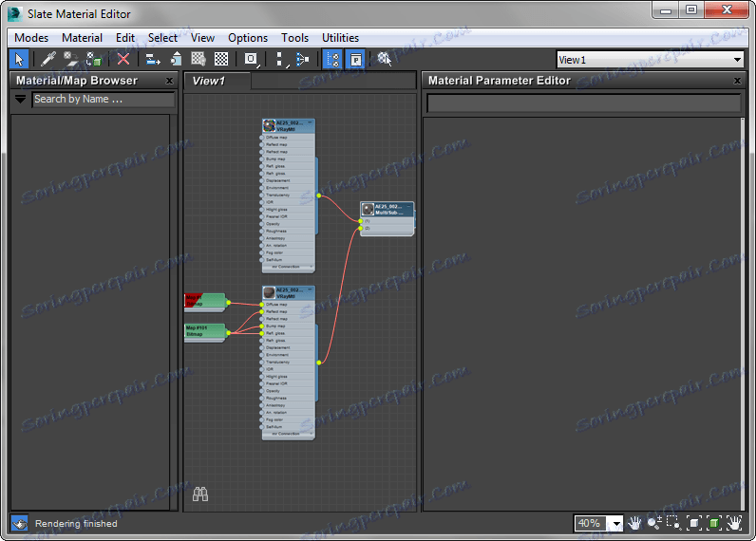Click Lay Out Children icon
Viewport: 756px width, 541px height.
point(303,59)
